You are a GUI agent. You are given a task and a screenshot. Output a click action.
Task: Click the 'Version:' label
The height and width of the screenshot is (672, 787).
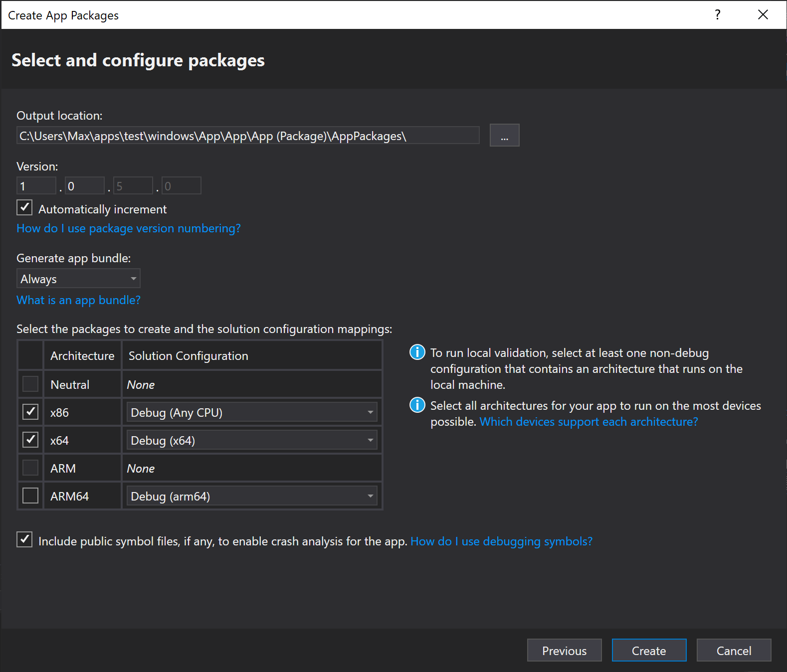tap(37, 167)
